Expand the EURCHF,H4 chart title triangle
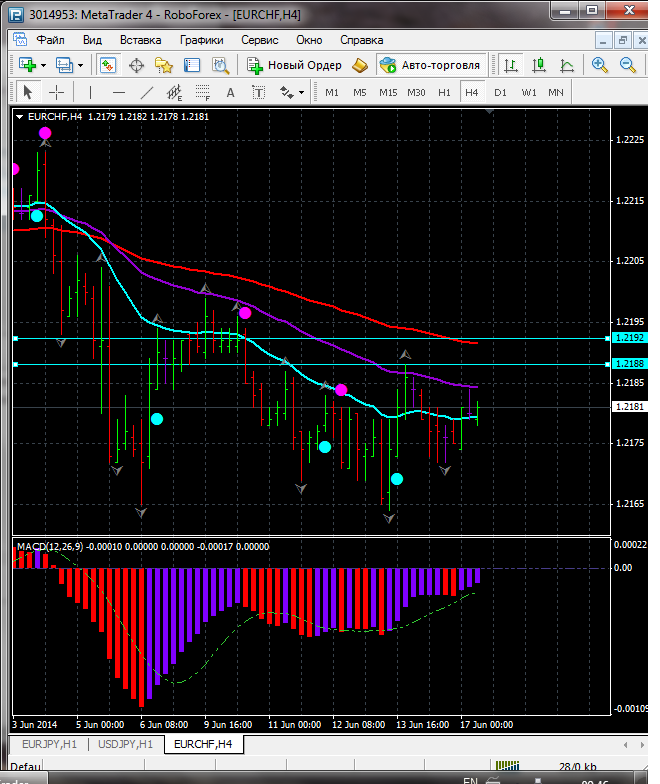The width and height of the screenshot is (660, 784). [x=21, y=117]
